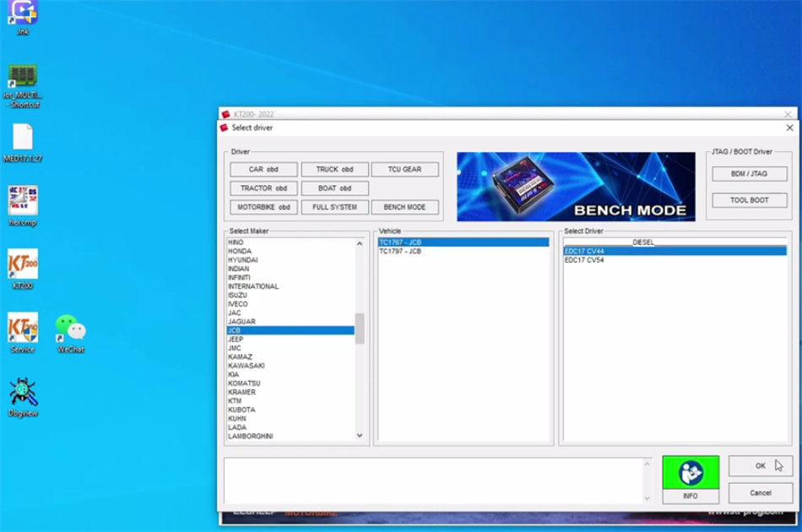Viewport: 802px width, 532px height.
Task: Select TC1797 - JCB in Vehicle list
Action: tap(400, 252)
